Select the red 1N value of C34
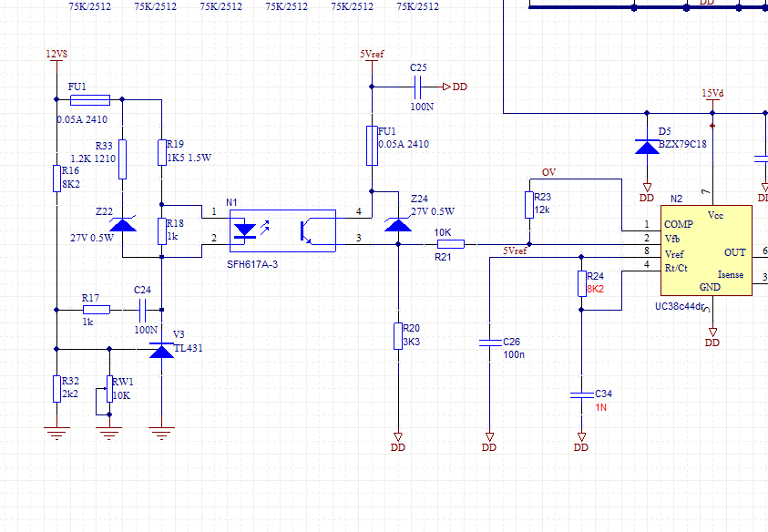Viewport: 768px width, 532px height. tap(601, 407)
